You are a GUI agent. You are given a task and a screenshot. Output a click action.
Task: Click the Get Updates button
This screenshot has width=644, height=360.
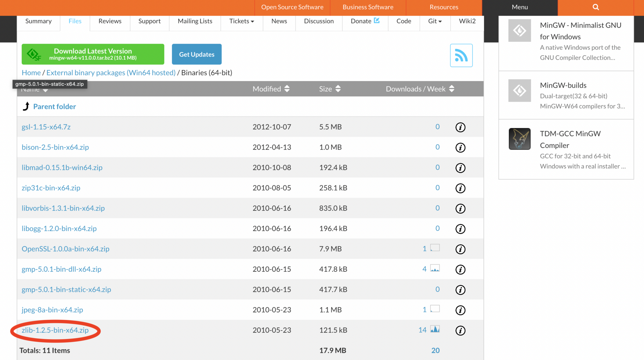tap(197, 54)
